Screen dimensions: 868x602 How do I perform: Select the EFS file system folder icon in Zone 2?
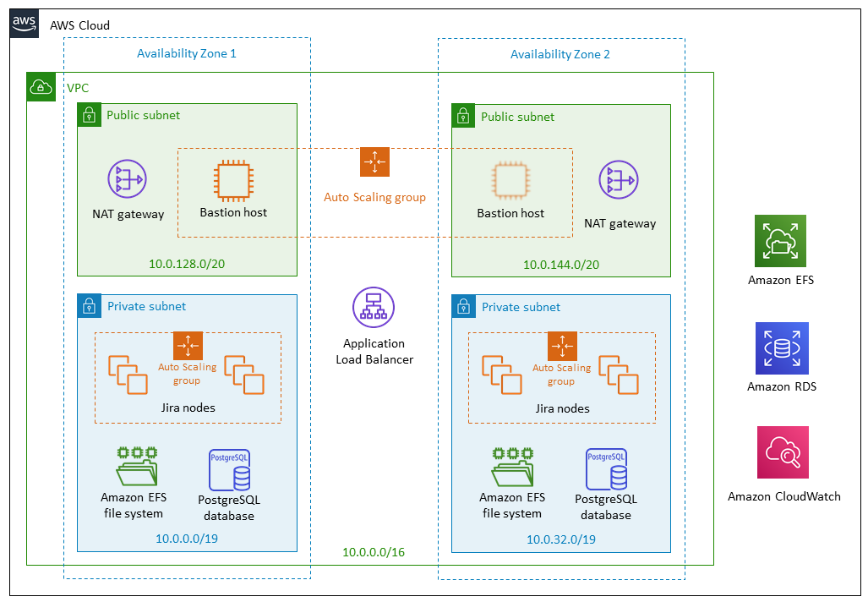click(x=513, y=468)
